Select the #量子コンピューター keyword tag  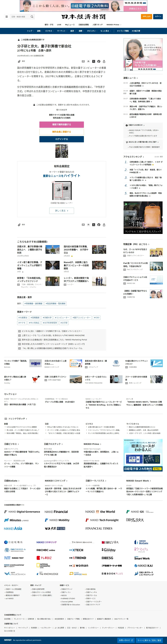pos(82,318)
